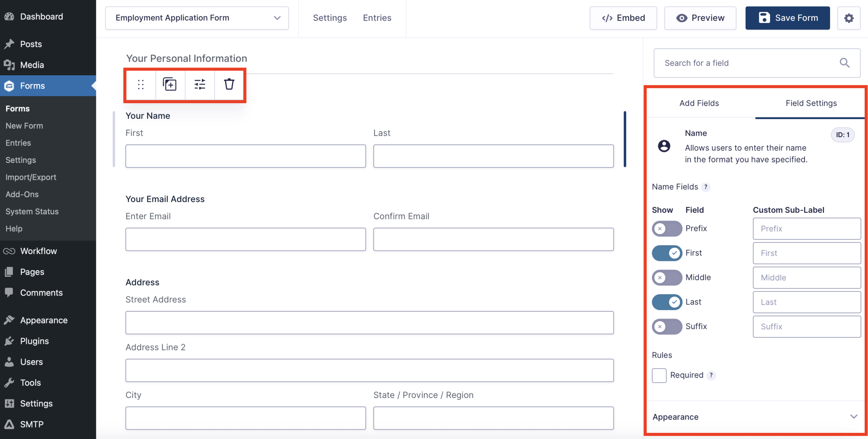Disable the First name field toggle
Image resolution: width=868 pixels, height=439 pixels.
click(x=667, y=253)
